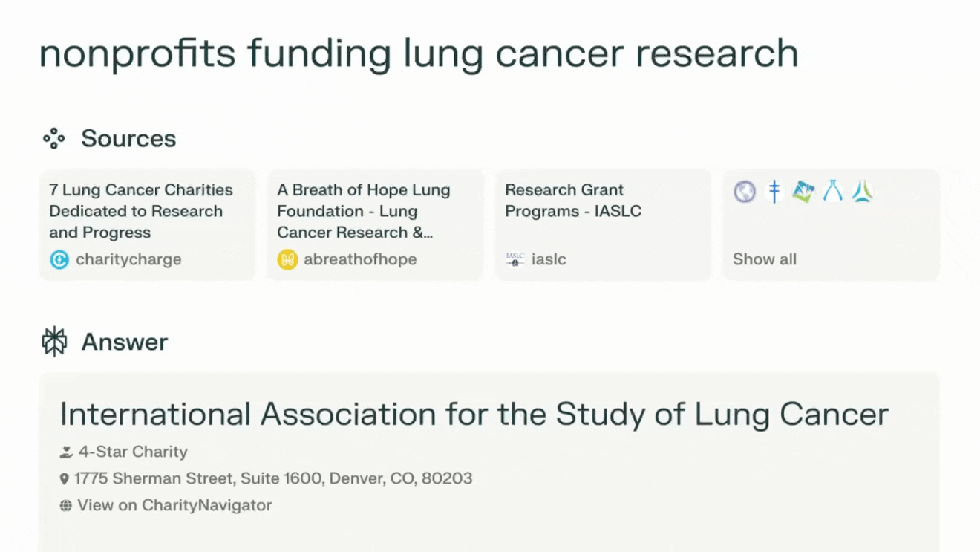Click the blue ribbon favicon in Show all card
Screen dimensions: 980x552
point(832,192)
